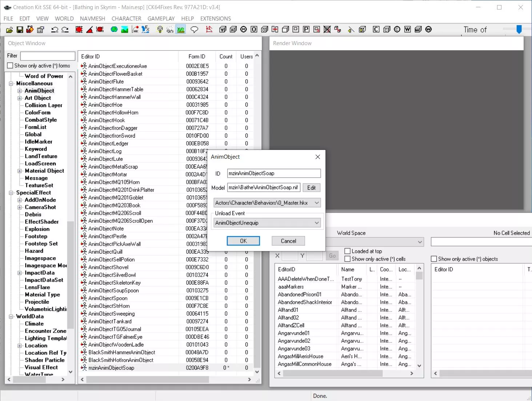The height and width of the screenshot is (401, 532).
Task: Click the ID field mzinAnimObjectSoap
Action: pyautogui.click(x=274, y=173)
